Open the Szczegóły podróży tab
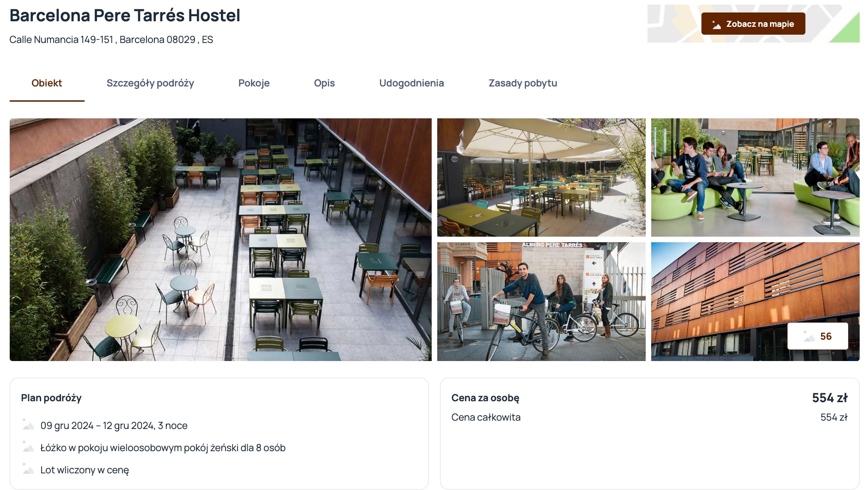Viewport: 868px width, 490px height. pyautogui.click(x=150, y=83)
